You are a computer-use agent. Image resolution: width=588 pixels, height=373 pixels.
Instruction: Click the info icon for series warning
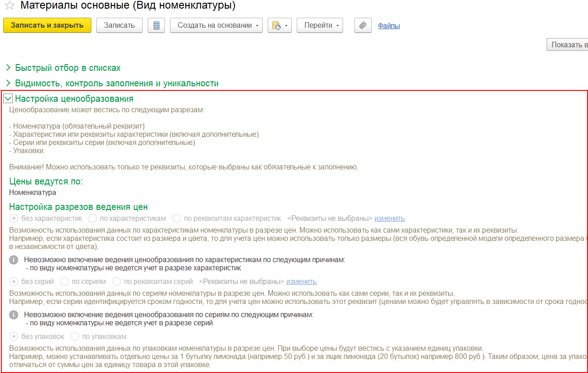point(14,315)
